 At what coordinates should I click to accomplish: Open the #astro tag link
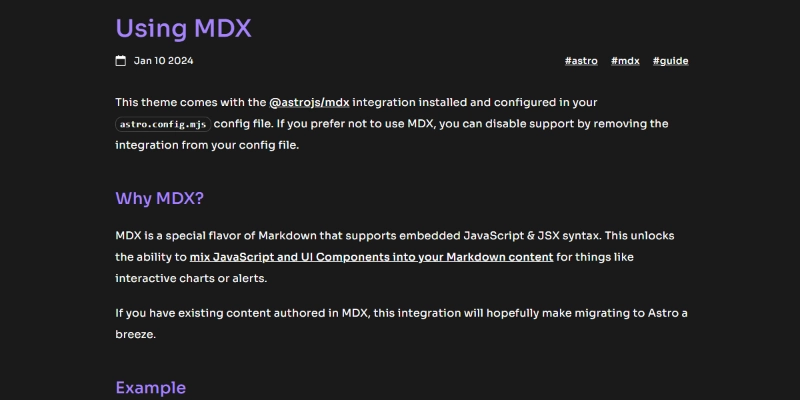click(x=581, y=61)
